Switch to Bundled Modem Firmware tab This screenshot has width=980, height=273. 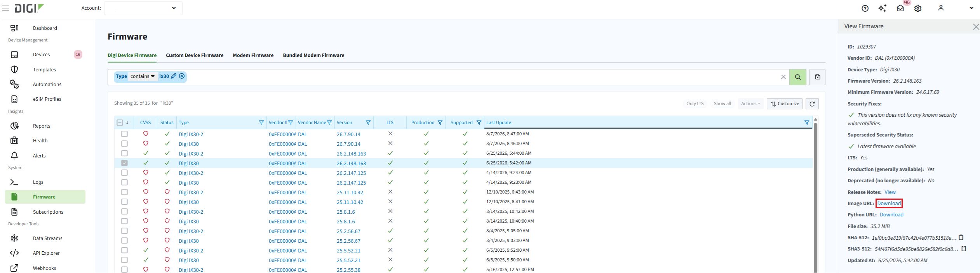(313, 55)
